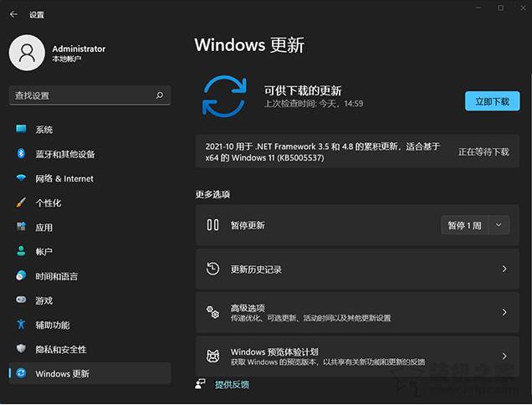Click the Insider Program cat icon

tap(212, 356)
